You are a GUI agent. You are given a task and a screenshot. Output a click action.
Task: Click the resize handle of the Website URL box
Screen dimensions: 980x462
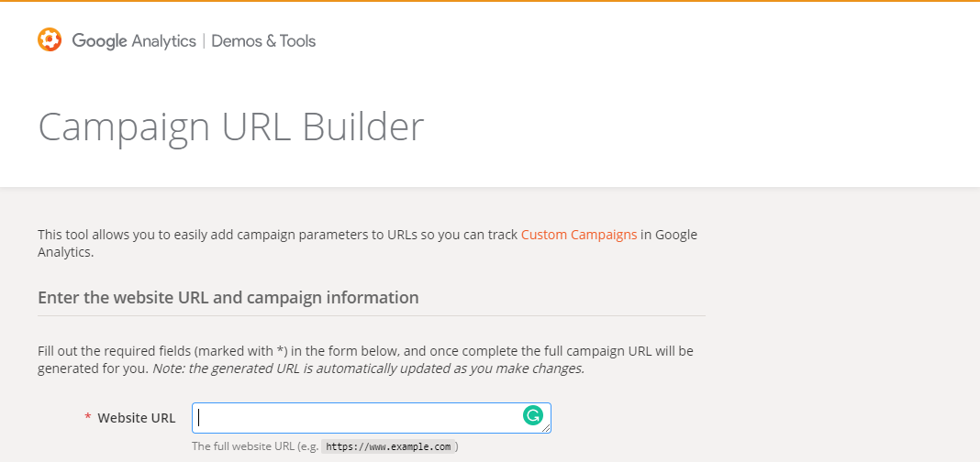click(x=546, y=428)
